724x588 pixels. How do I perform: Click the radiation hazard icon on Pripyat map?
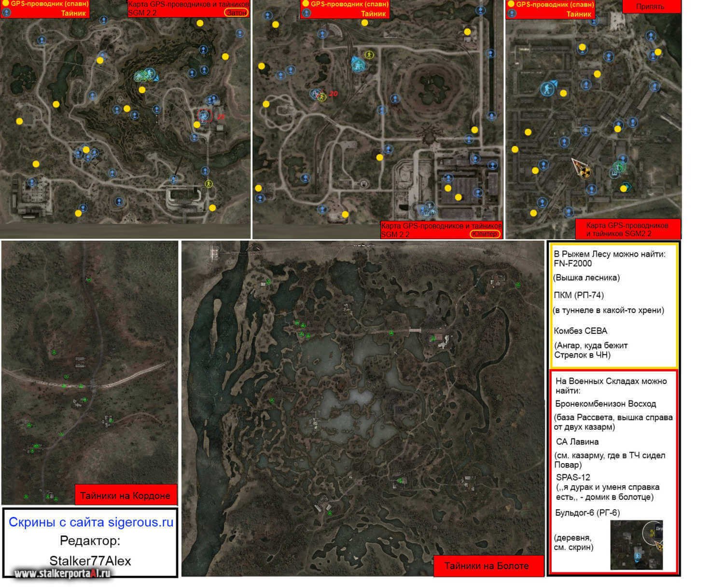[x=585, y=172]
